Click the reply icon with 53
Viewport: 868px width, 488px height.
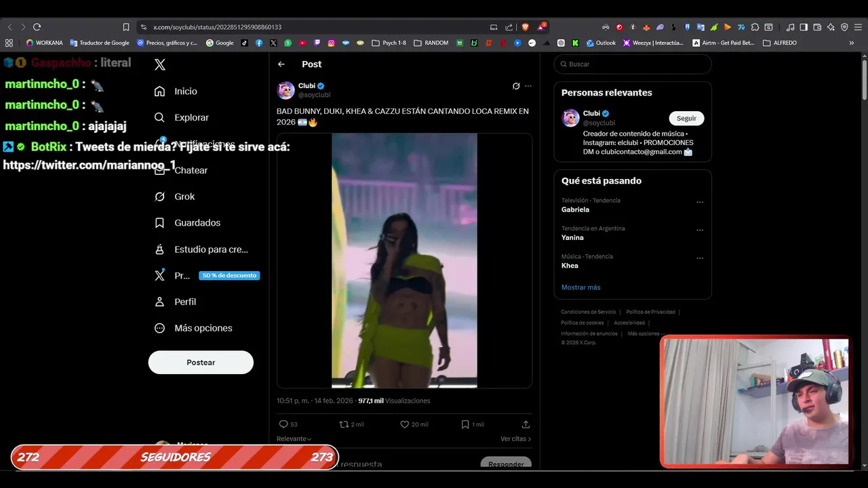(x=288, y=424)
